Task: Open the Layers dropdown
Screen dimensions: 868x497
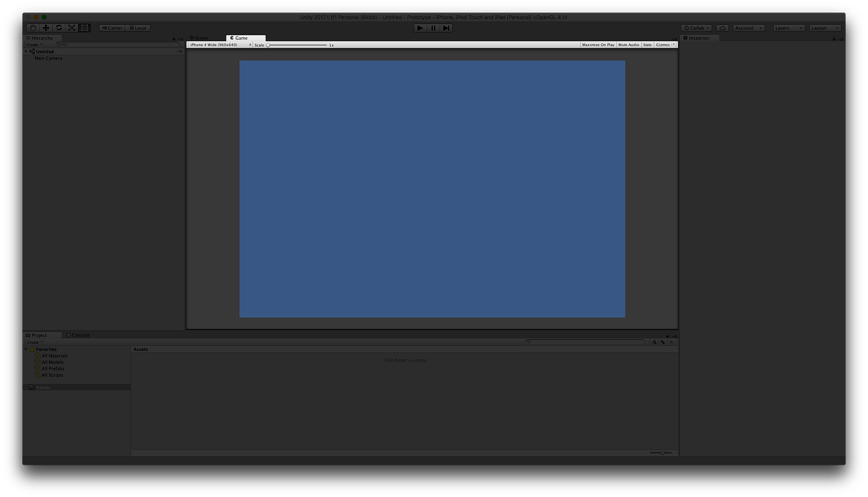Action: pos(787,28)
